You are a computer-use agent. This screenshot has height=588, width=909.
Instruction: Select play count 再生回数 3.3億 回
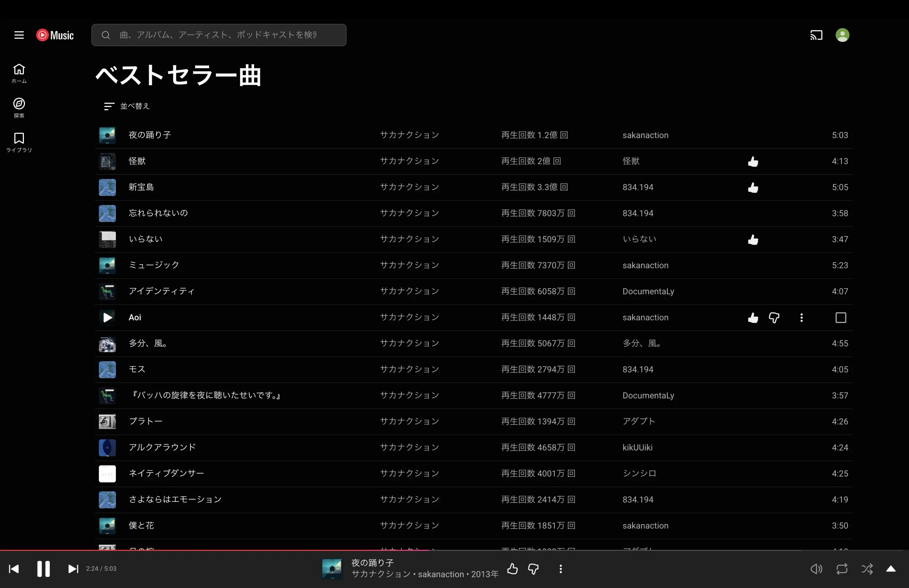click(x=534, y=187)
